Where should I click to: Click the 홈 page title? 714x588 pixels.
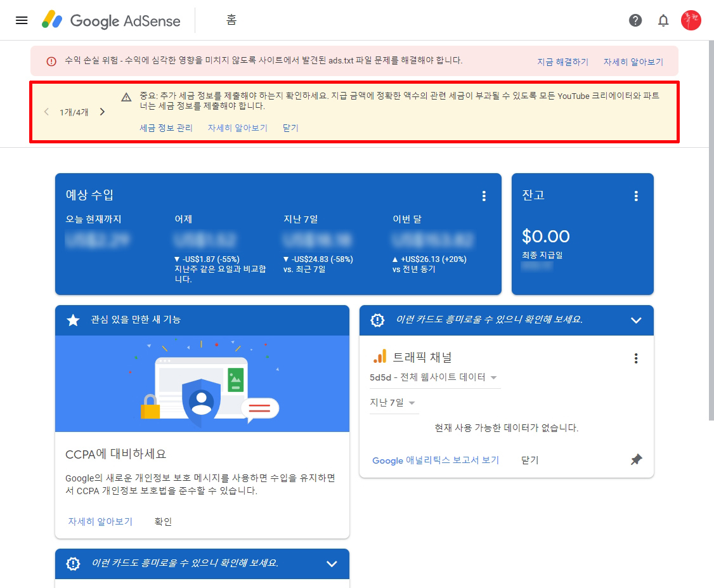click(x=231, y=20)
